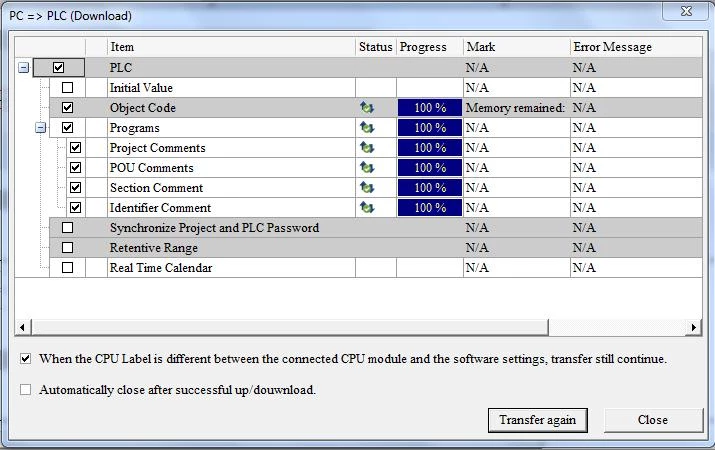Click the Object Code transfer status icon
Viewport: 715px width, 450px height.
click(x=367, y=108)
